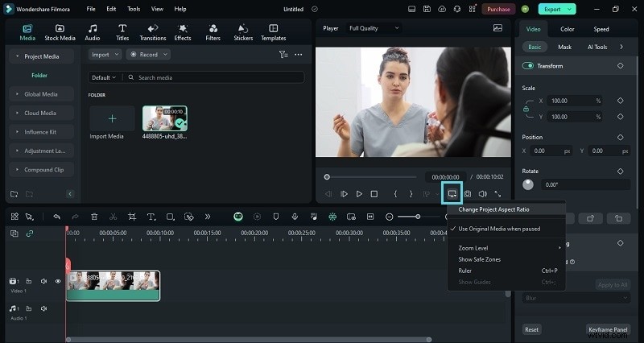Open the Stickers library
Image resolution: width=644 pixels, height=343 pixels.
pyautogui.click(x=243, y=32)
